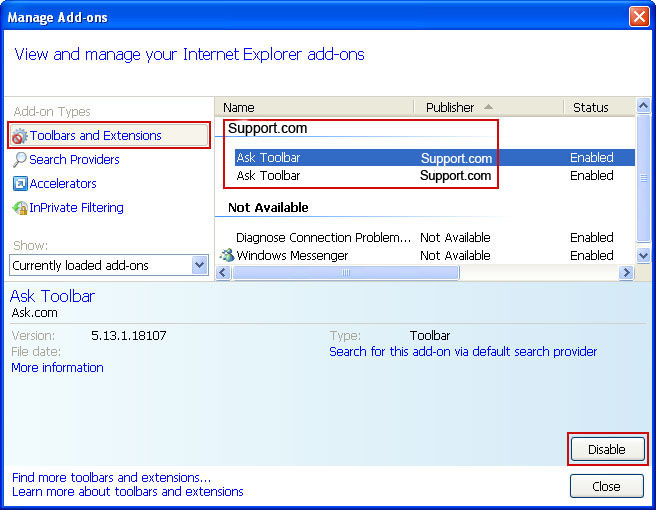This screenshot has height=510, width=656.
Task: Click the Disable button
Action: tap(607, 449)
